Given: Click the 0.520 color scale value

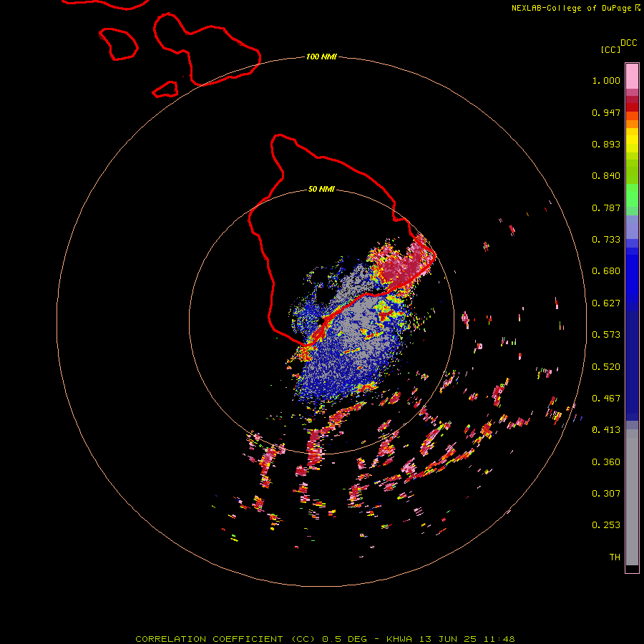Looking at the screenshot, I should tap(606, 367).
